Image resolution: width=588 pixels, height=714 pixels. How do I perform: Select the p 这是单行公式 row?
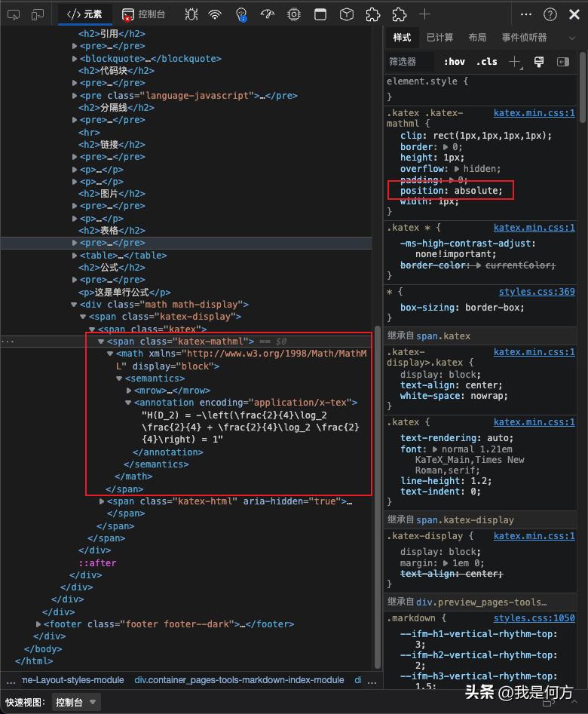click(124, 292)
